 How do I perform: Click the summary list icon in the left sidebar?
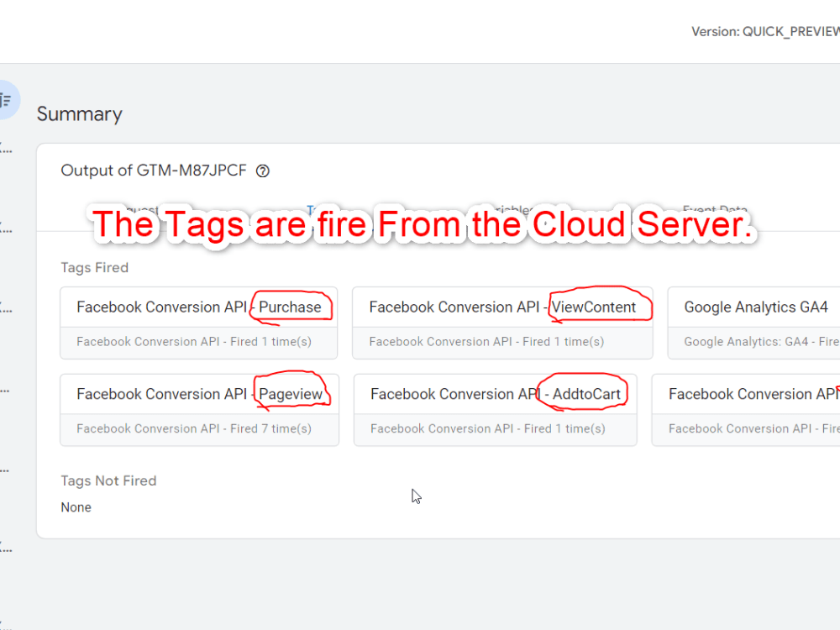coord(5,100)
